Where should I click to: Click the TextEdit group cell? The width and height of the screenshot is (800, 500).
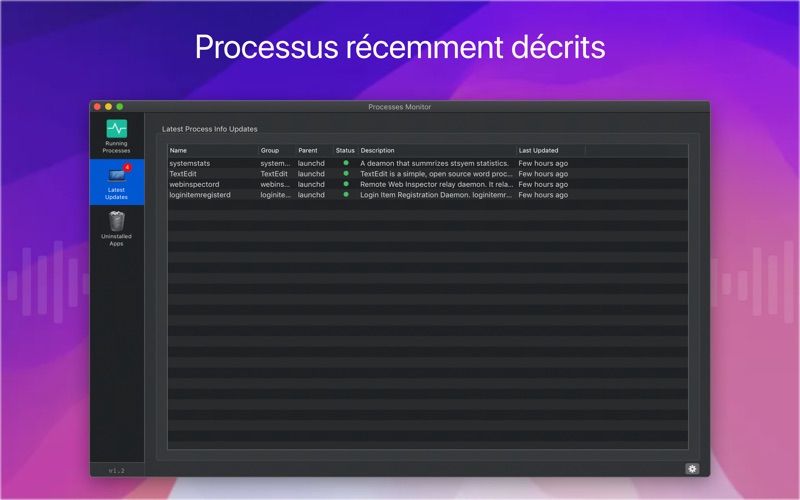pos(274,174)
